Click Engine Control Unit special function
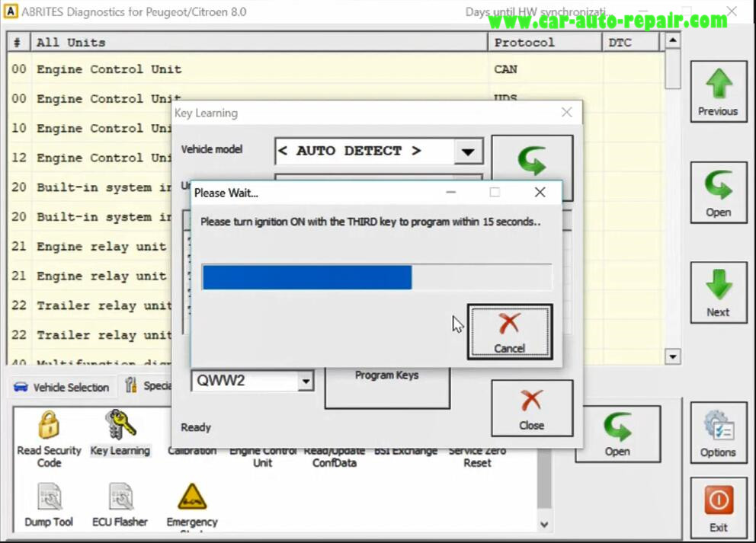This screenshot has width=756, height=543. pos(263,456)
